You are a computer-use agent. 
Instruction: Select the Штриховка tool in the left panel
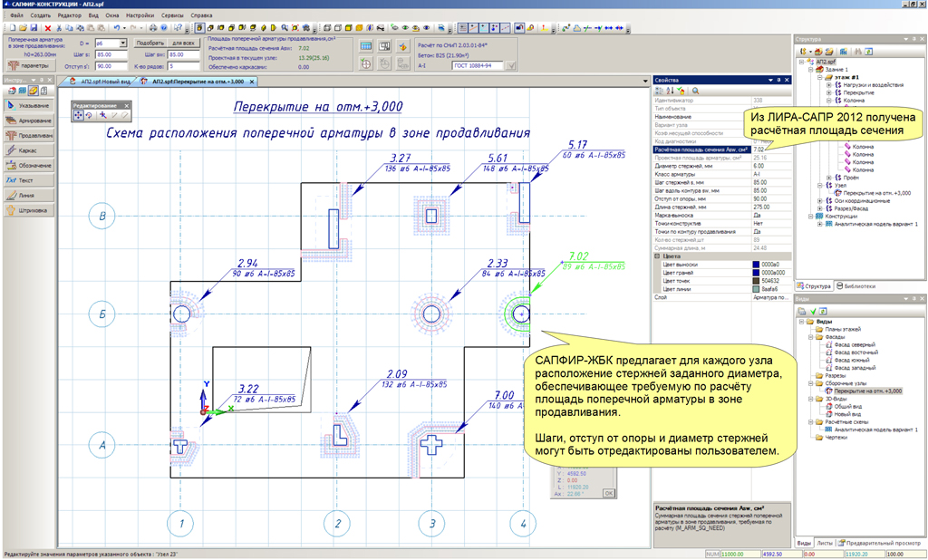pos(27,210)
